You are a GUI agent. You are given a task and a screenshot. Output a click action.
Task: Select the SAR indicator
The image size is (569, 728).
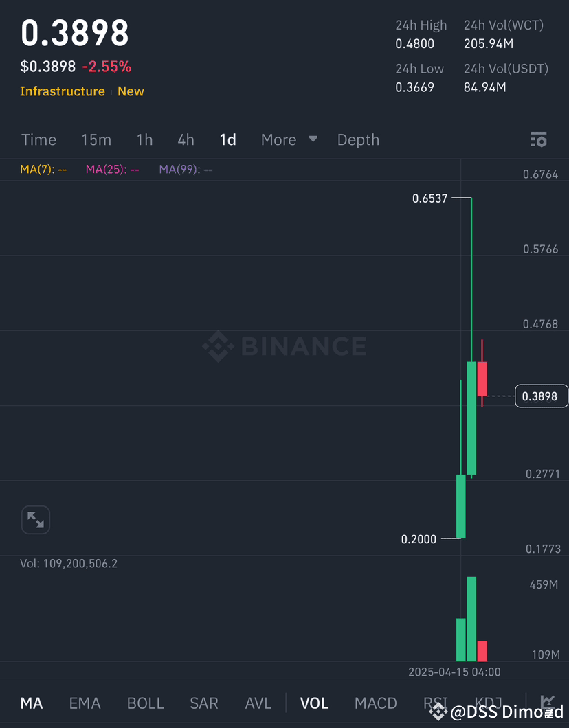pos(204,703)
